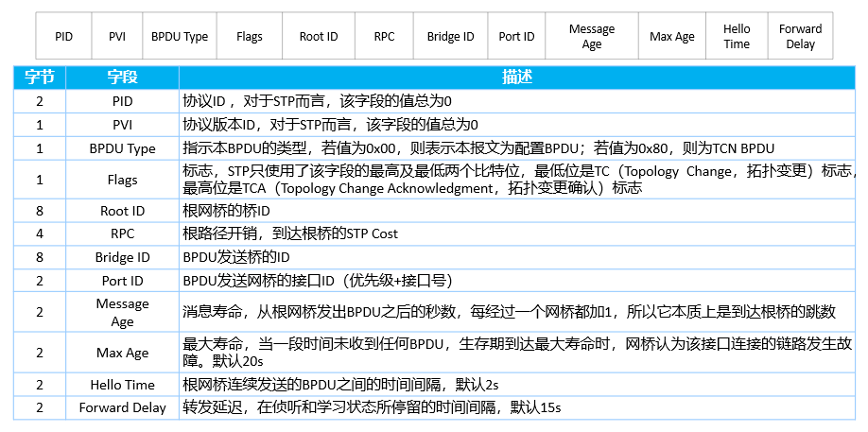Select the RPC field cell in the table

point(122,234)
